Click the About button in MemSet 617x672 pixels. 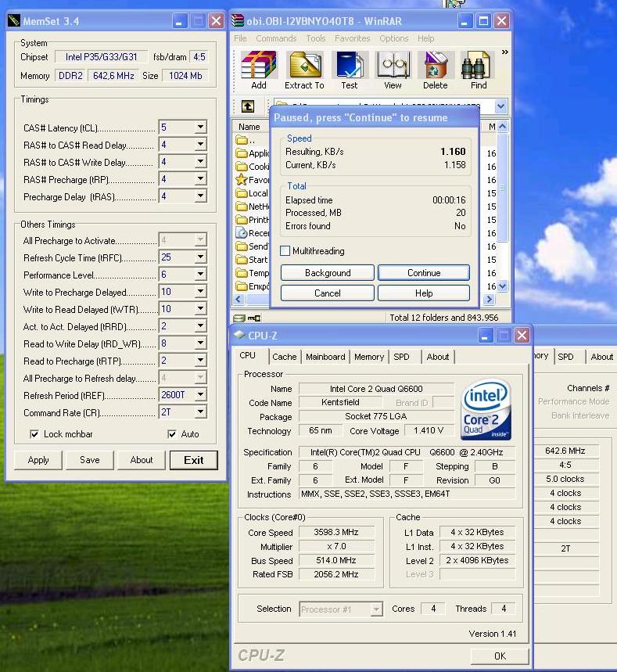point(142,460)
